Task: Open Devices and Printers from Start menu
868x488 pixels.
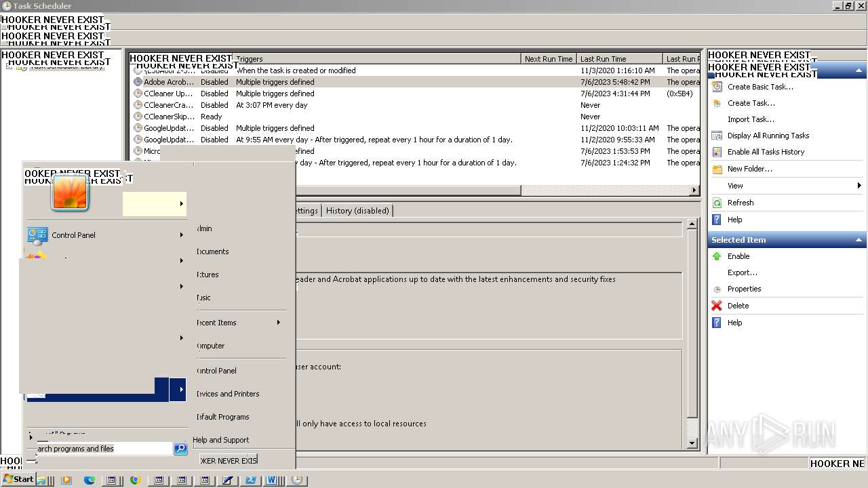Action: 228,394
